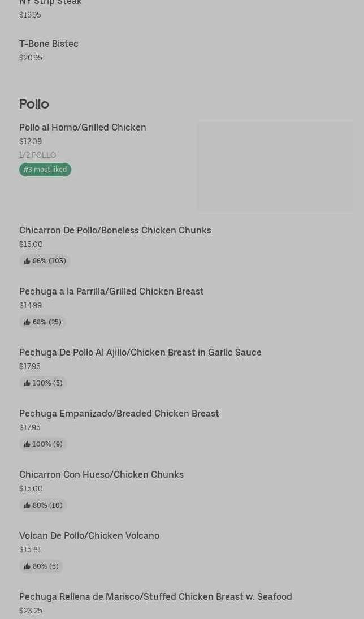Open Chicarron Con Hueso/Chicken Chunks

(x=101, y=475)
